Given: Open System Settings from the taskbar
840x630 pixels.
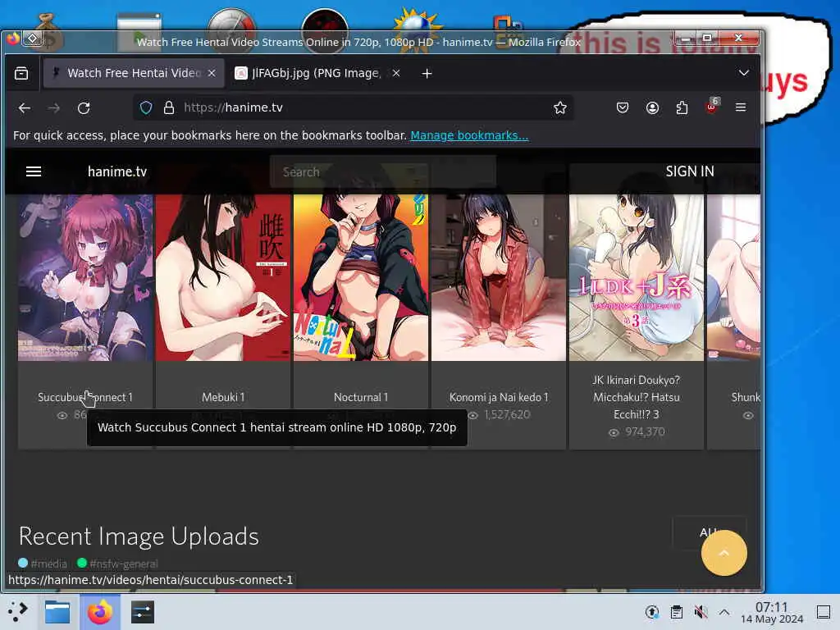Looking at the screenshot, I should pyautogui.click(x=142, y=612).
